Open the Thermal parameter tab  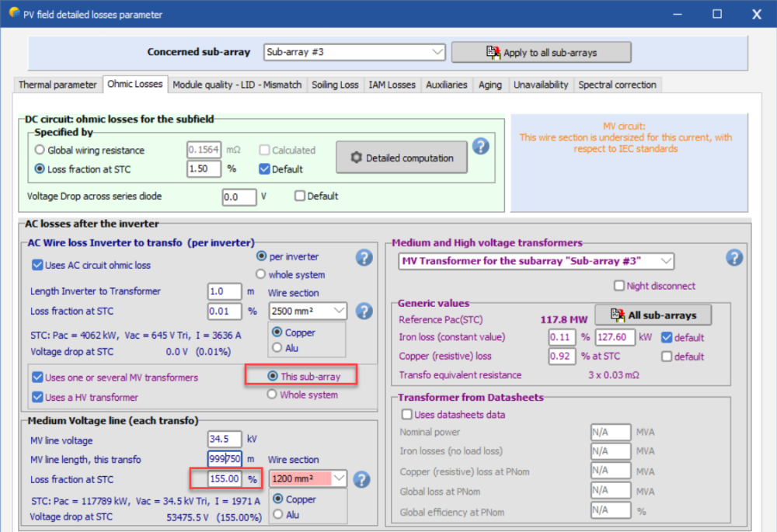(57, 85)
